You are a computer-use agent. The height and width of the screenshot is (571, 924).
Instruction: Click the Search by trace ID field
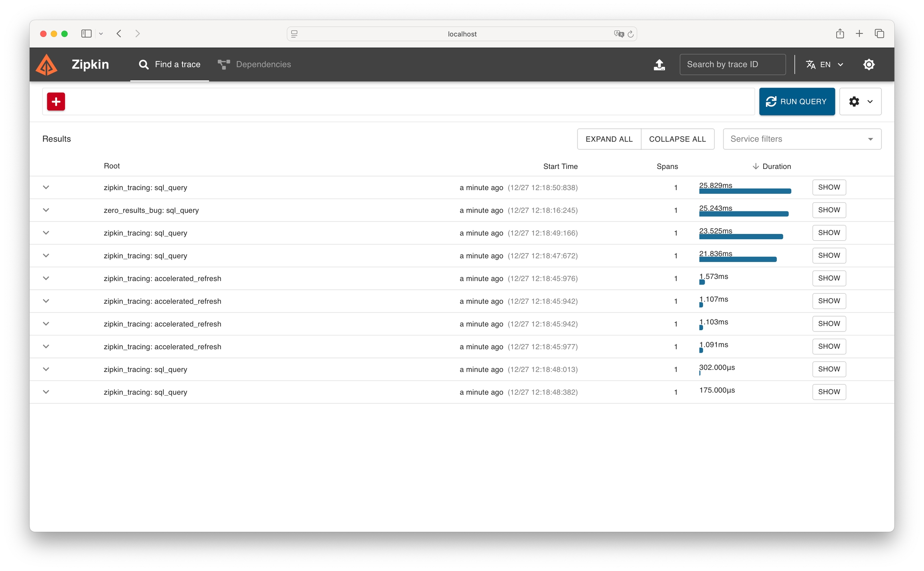pos(732,65)
